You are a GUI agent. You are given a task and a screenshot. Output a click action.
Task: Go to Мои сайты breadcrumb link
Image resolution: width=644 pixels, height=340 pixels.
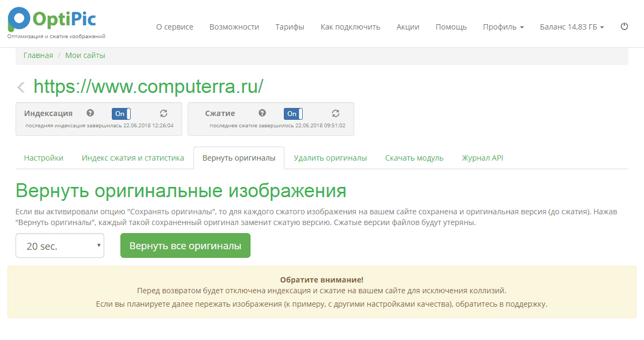click(85, 55)
